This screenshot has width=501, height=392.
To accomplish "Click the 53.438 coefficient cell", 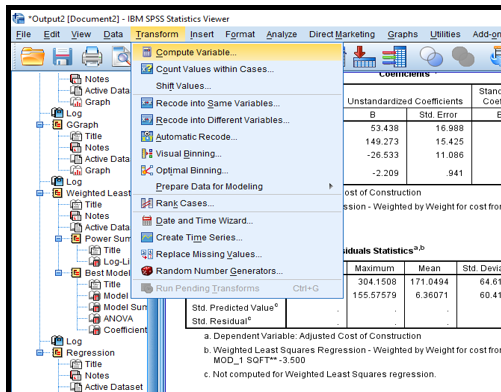I will point(384,128).
